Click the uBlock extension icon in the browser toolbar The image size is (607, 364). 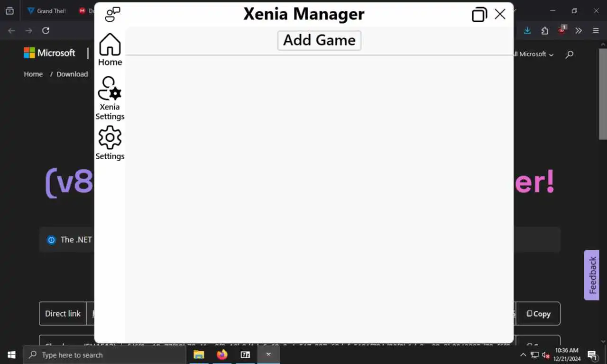click(x=561, y=30)
